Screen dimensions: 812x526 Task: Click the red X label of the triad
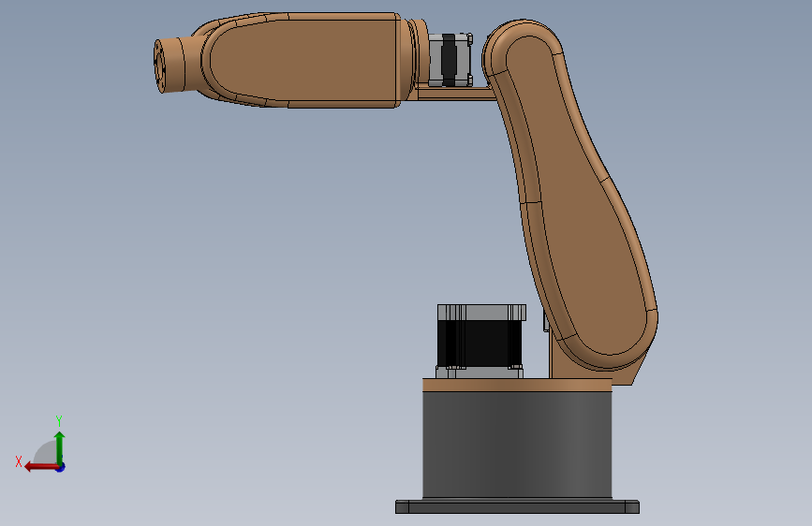click(19, 461)
